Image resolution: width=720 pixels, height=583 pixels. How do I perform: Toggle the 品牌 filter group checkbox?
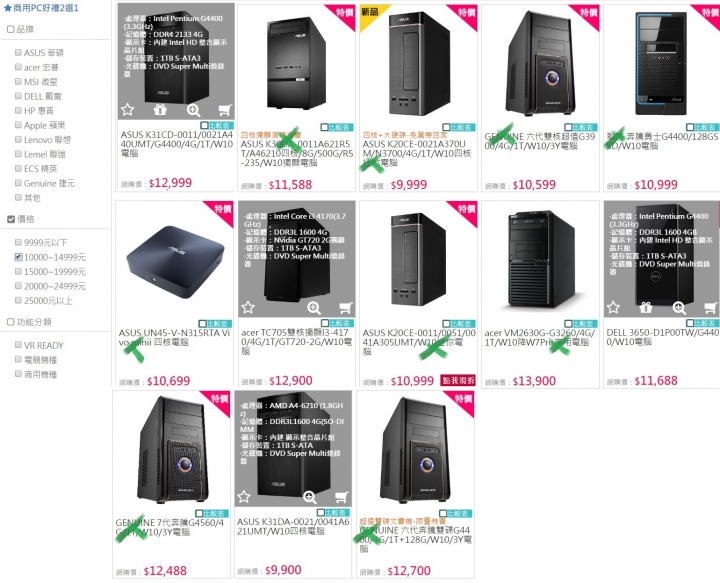click(11, 29)
